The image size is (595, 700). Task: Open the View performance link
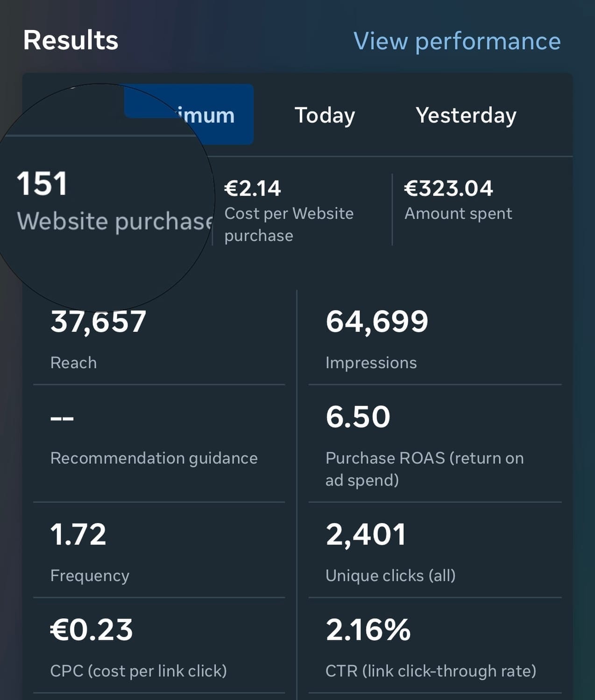(457, 41)
